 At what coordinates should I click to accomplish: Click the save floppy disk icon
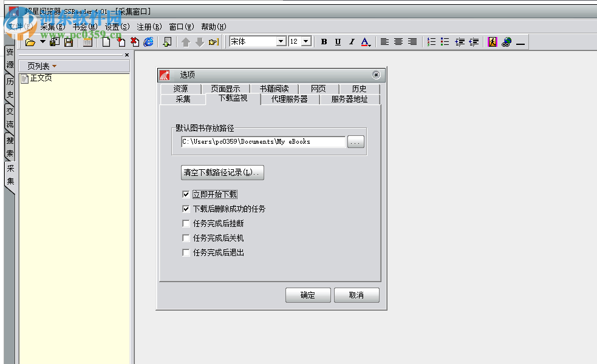click(x=69, y=42)
